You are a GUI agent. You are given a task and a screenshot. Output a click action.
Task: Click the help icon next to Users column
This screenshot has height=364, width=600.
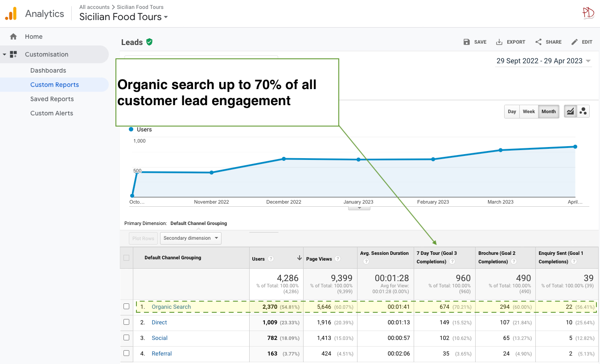click(x=271, y=259)
